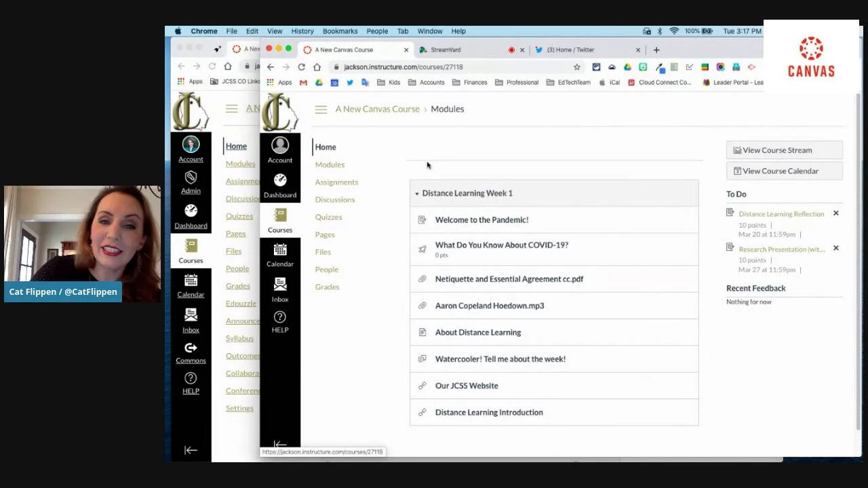Open the Bookmarks menu in the menu bar
Viewport: 868px width, 488px height.
pyautogui.click(x=340, y=31)
